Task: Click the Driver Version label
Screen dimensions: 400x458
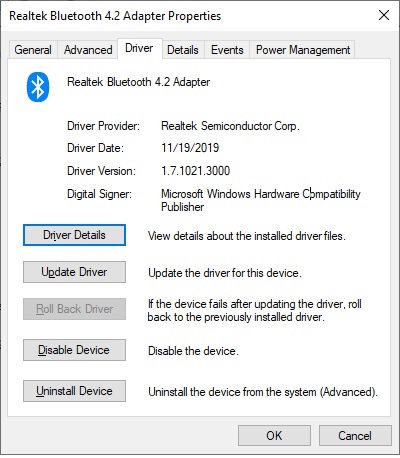Action: pos(101,171)
